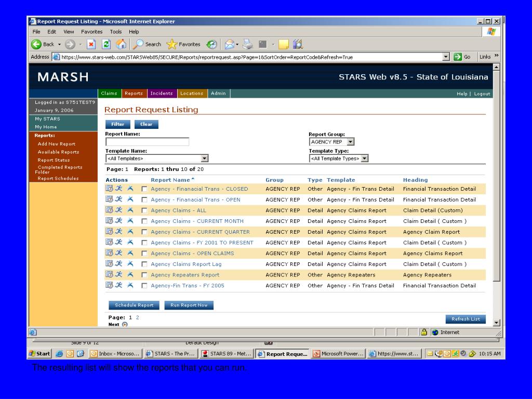
Task: Click the Research icon at the toolbar's end
Action: click(x=298, y=44)
